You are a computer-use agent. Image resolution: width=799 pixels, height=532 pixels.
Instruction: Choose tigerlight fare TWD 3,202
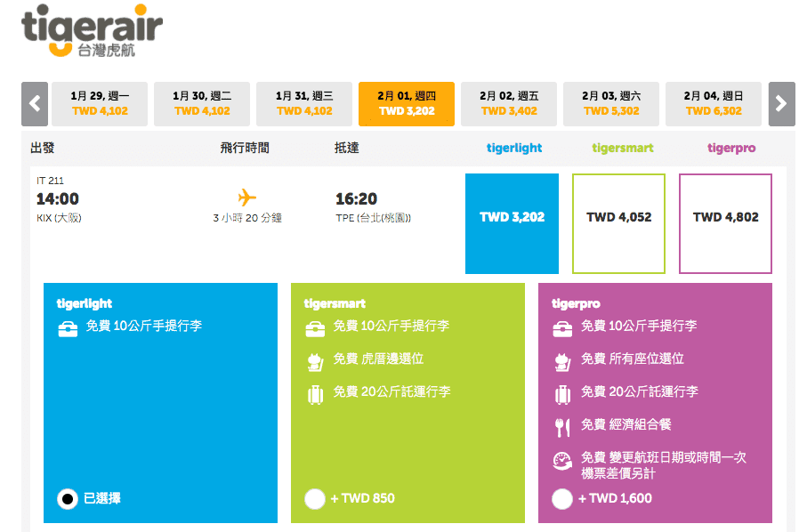[x=512, y=223]
